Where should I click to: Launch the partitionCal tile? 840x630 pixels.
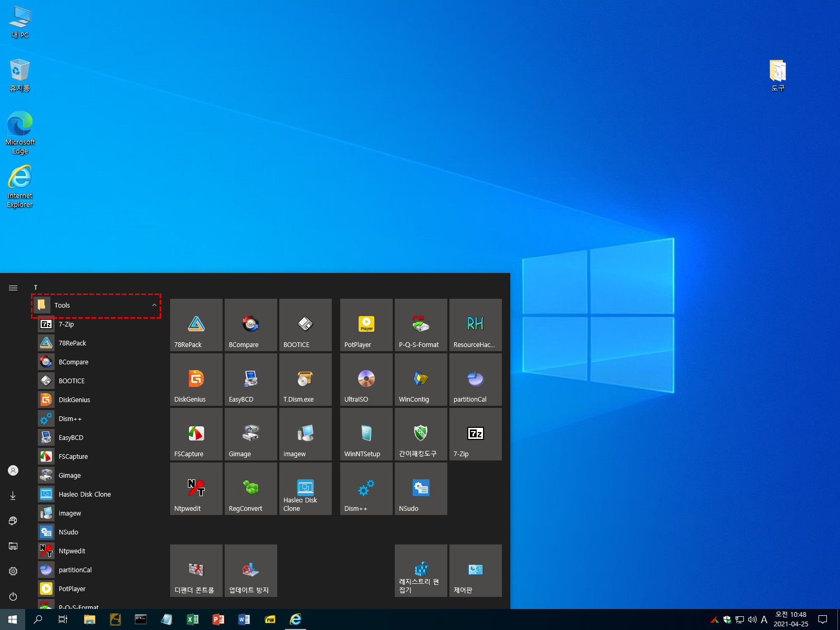click(x=476, y=380)
